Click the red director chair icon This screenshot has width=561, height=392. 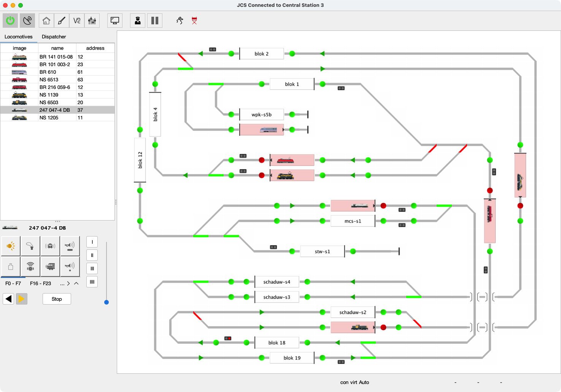[194, 21]
